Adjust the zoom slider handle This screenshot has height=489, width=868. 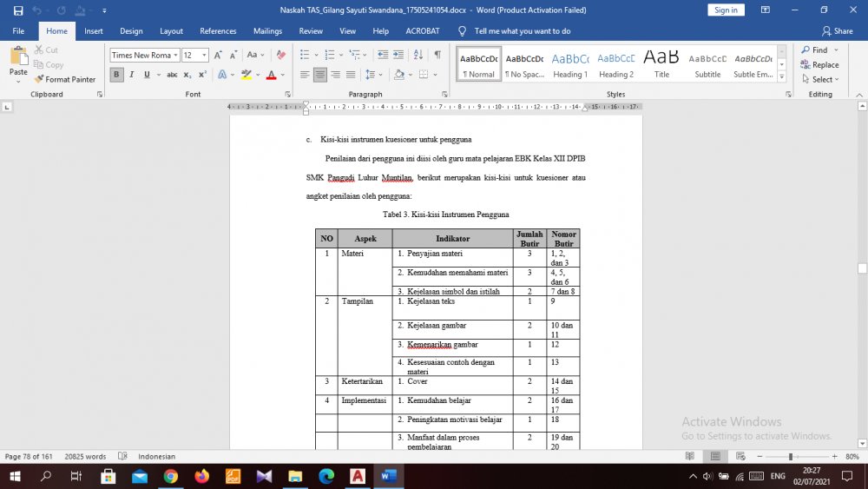click(x=791, y=456)
